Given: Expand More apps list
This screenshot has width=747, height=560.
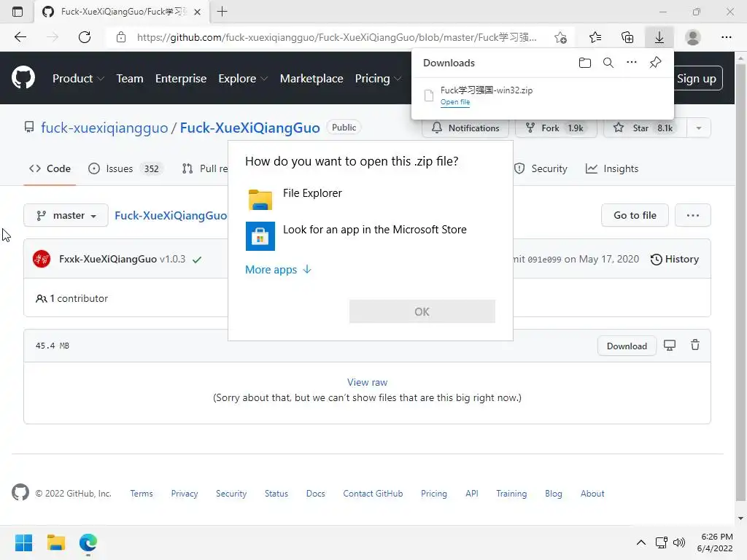Looking at the screenshot, I should [278, 270].
